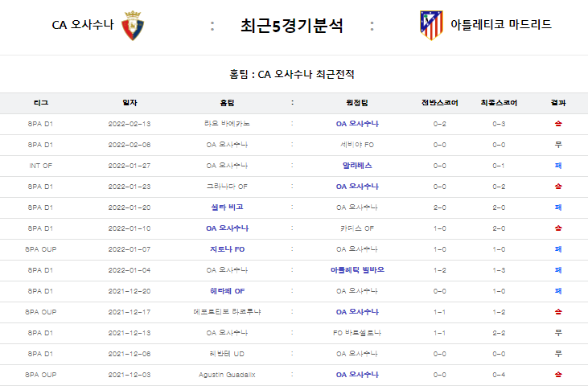Select the 결과 column header
The height and width of the screenshot is (386, 588).
click(558, 103)
